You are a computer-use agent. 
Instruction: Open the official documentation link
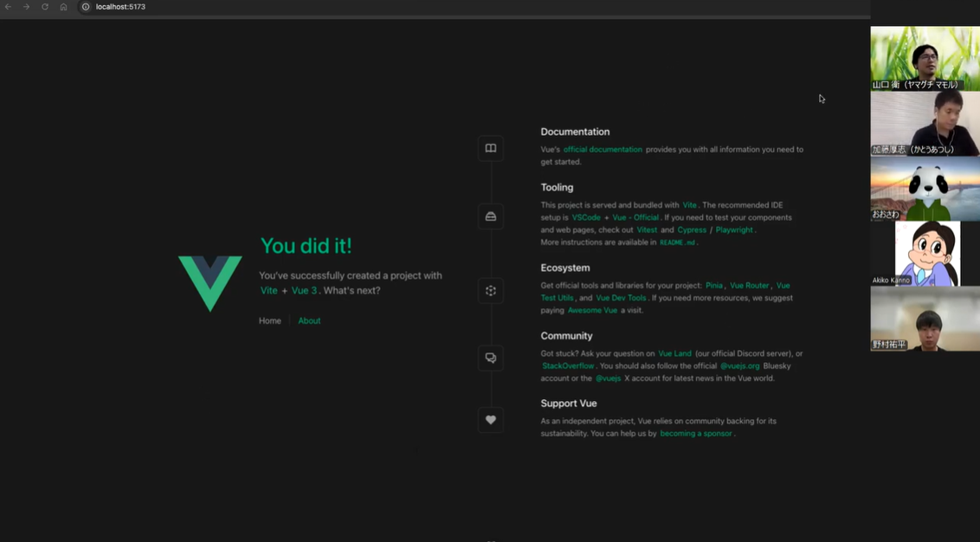(x=603, y=150)
